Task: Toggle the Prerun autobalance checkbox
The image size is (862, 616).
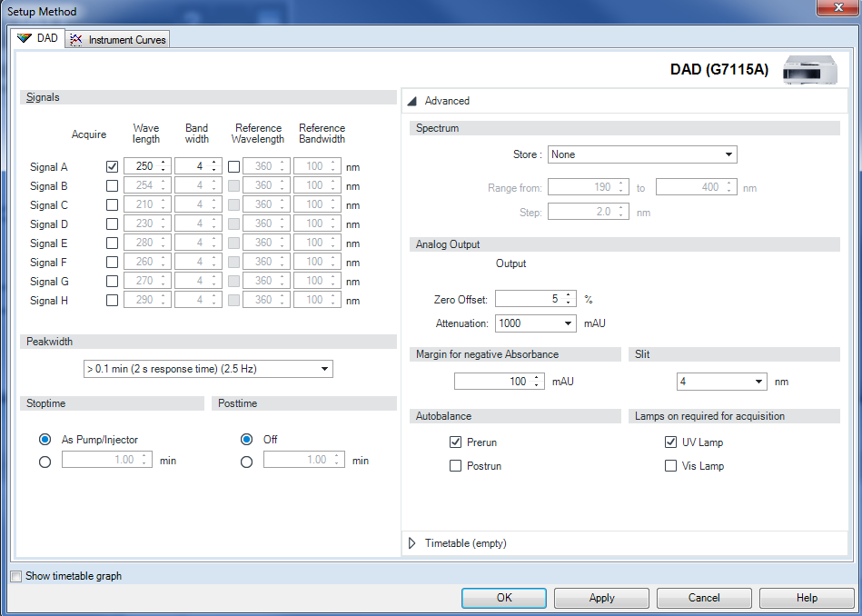Action: pos(456,442)
